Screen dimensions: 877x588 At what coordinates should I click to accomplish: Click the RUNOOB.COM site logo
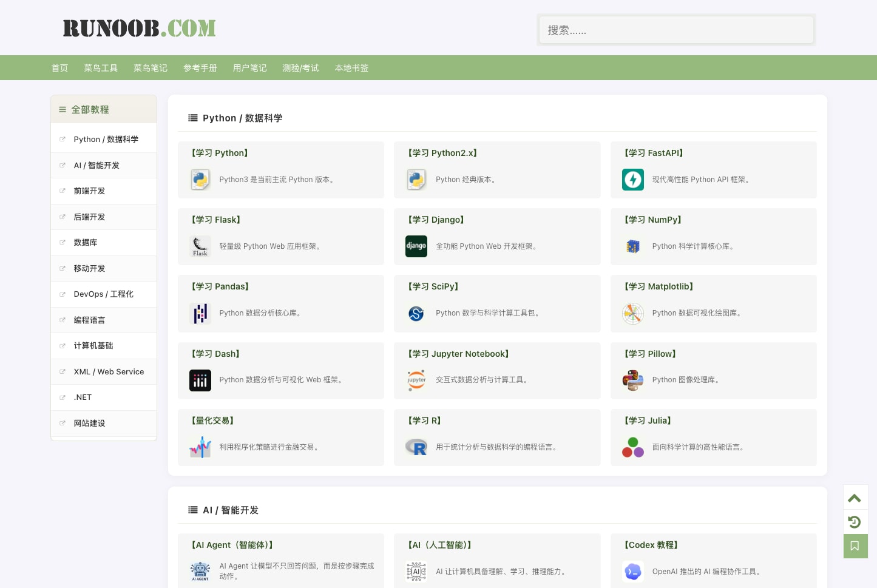point(140,28)
